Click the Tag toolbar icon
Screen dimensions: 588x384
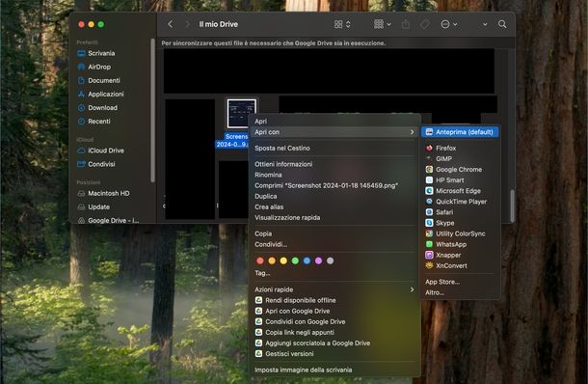(425, 24)
